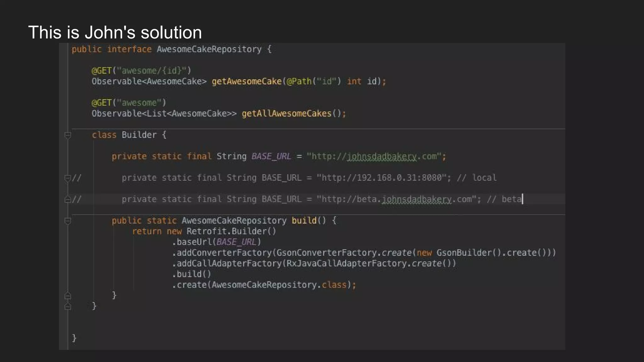Click fold marker beside beta BASE_URL comment
The image size is (644, 362).
(68, 200)
